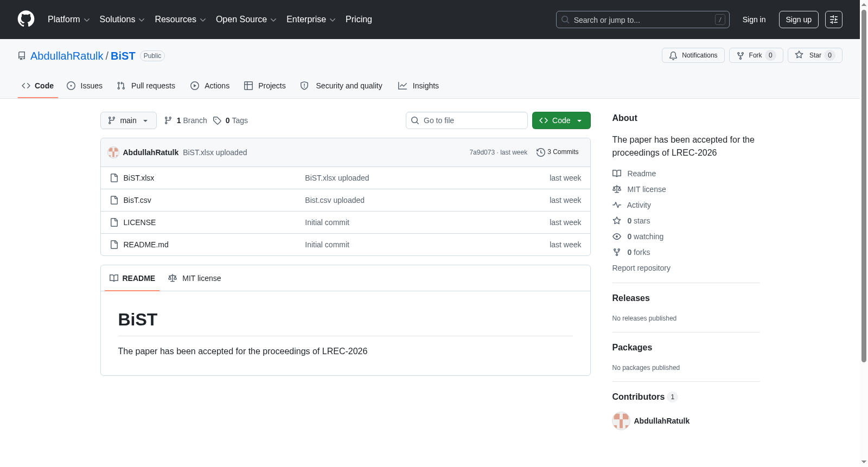The height and width of the screenshot is (467, 868).
Task: Click file icon beside BisT.csv
Action: click(114, 200)
